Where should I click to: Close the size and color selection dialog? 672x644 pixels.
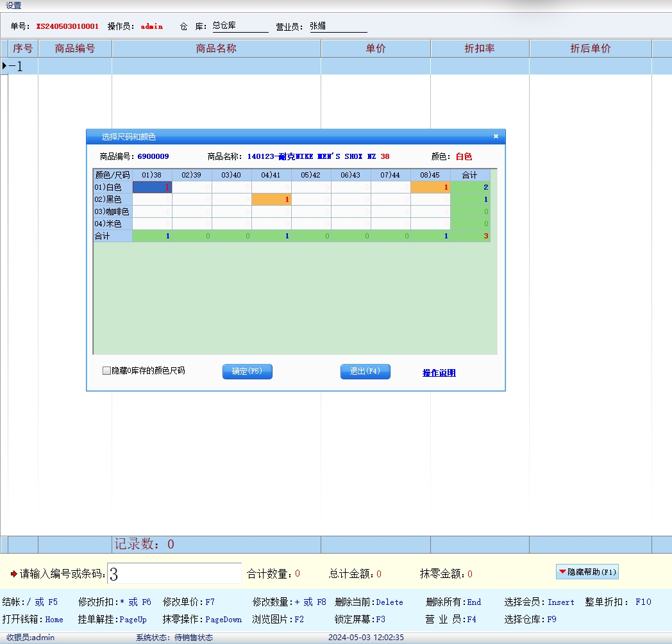[x=496, y=136]
